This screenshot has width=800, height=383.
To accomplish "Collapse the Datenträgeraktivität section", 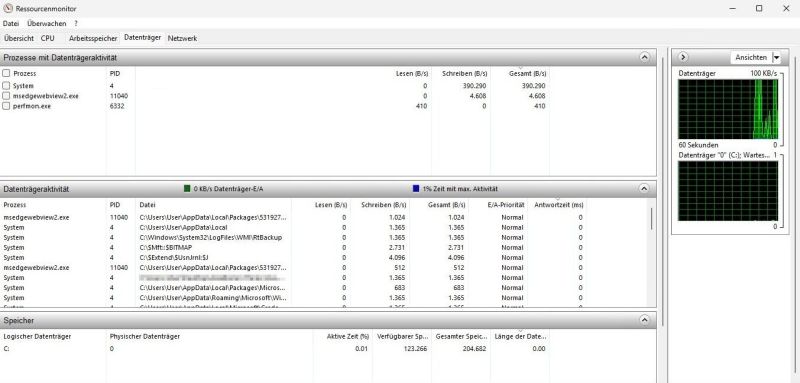I will pyautogui.click(x=644, y=189).
